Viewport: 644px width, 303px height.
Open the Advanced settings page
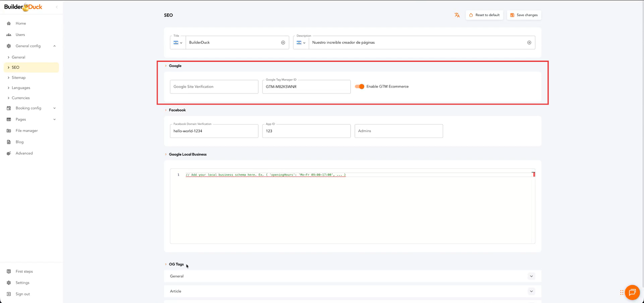(x=24, y=153)
